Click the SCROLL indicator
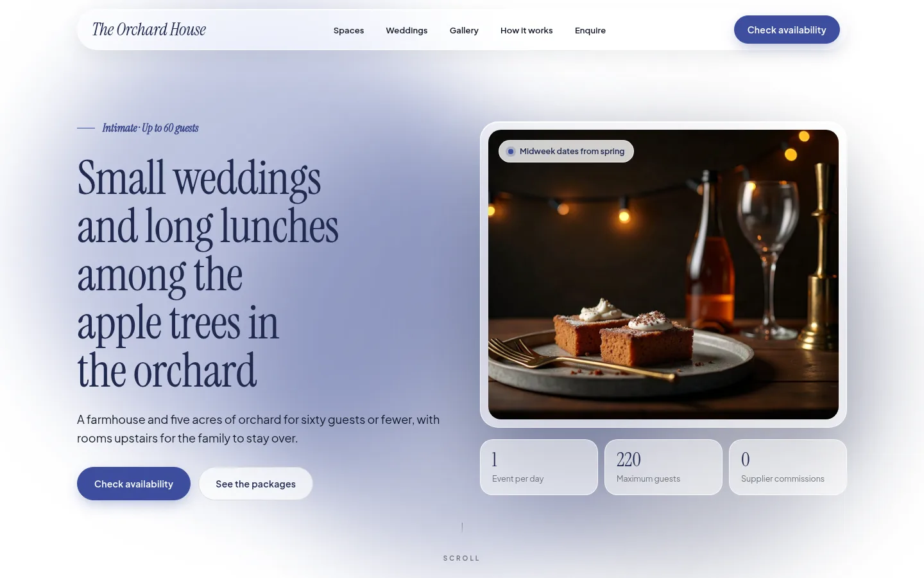 [x=461, y=558]
